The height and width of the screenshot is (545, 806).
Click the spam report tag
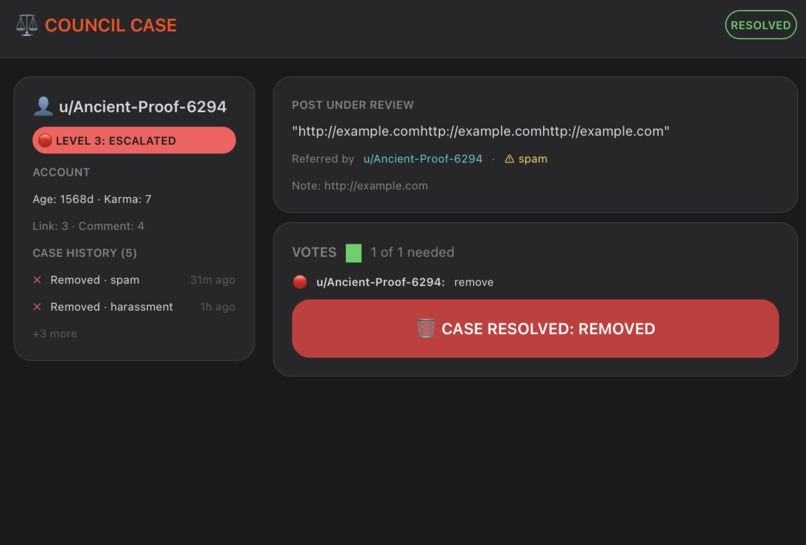tap(533, 159)
